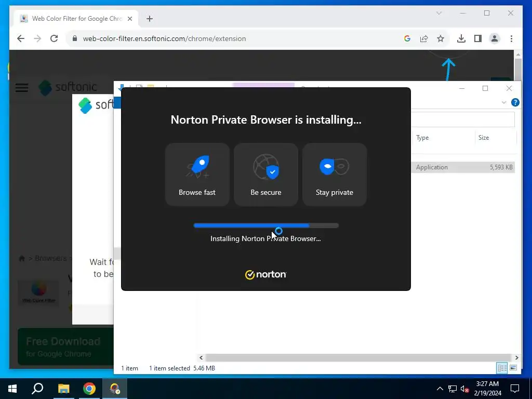
Task: Click the Free Download button
Action: (x=65, y=347)
